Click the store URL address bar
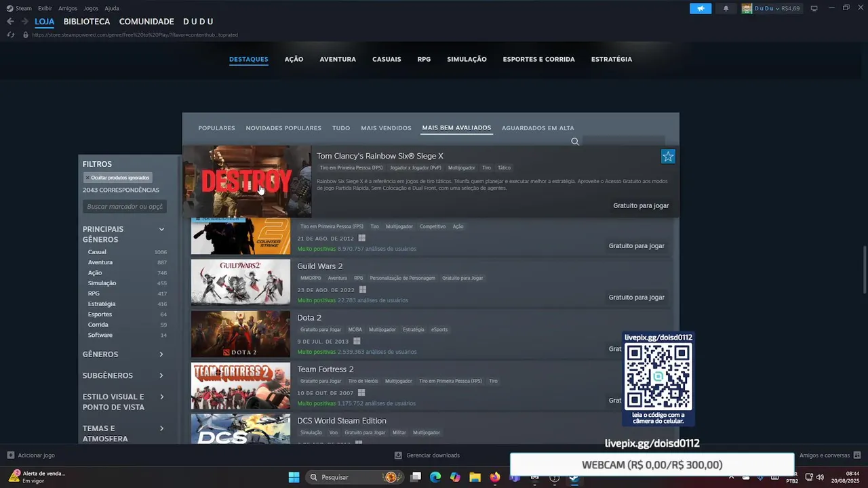The height and width of the screenshot is (488, 868). 136,35
